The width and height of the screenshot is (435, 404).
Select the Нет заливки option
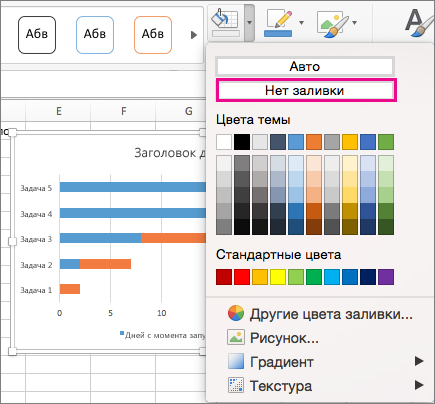pos(306,90)
